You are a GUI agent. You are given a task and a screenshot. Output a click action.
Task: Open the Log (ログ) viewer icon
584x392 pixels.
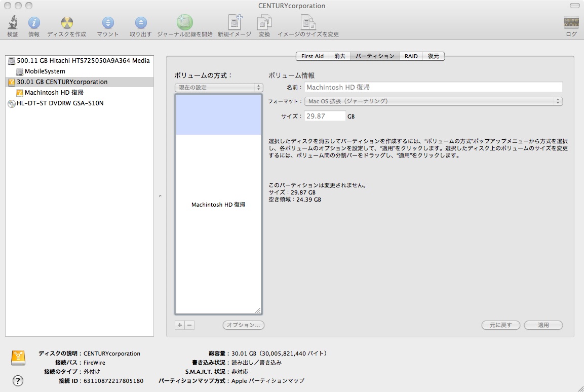[571, 23]
